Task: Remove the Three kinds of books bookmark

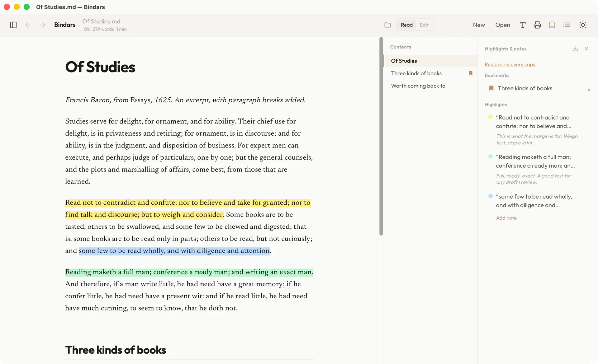Action: (589, 90)
